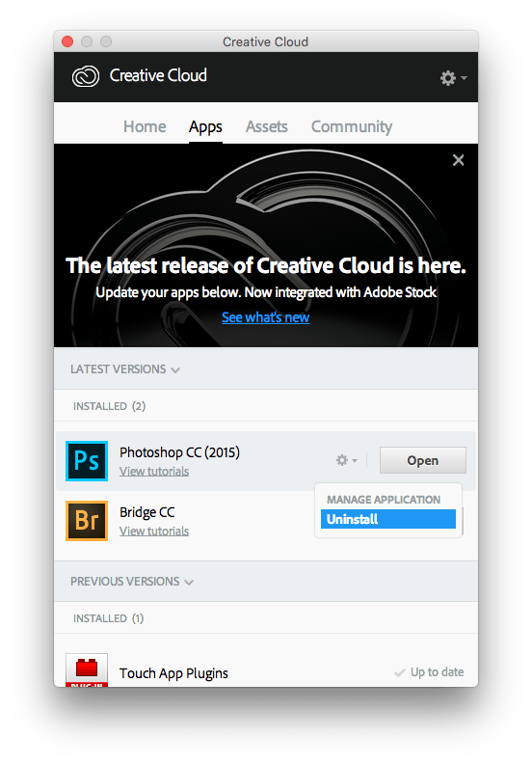The height and width of the screenshot is (764, 532).
Task: Click the MANAGE APPLICATION menu header
Action: point(384,500)
